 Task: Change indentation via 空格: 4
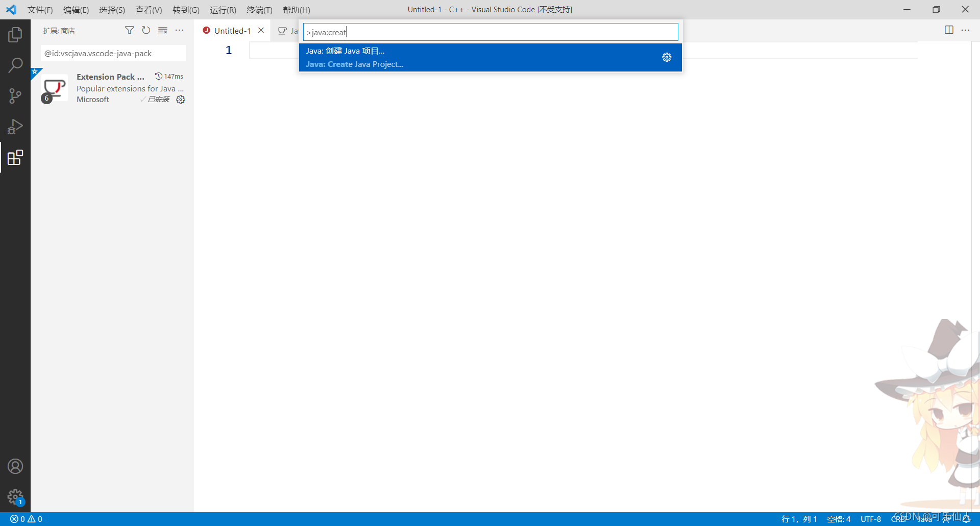(x=839, y=519)
